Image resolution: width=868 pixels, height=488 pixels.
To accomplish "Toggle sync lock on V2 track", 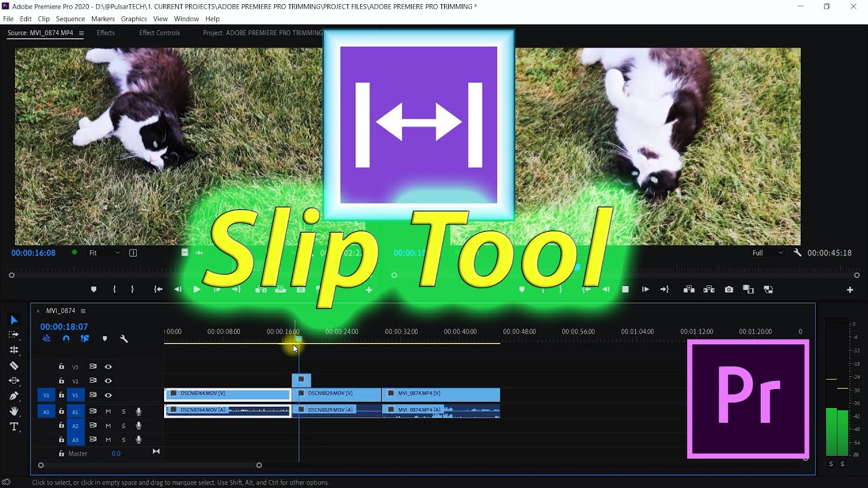I will (93, 381).
